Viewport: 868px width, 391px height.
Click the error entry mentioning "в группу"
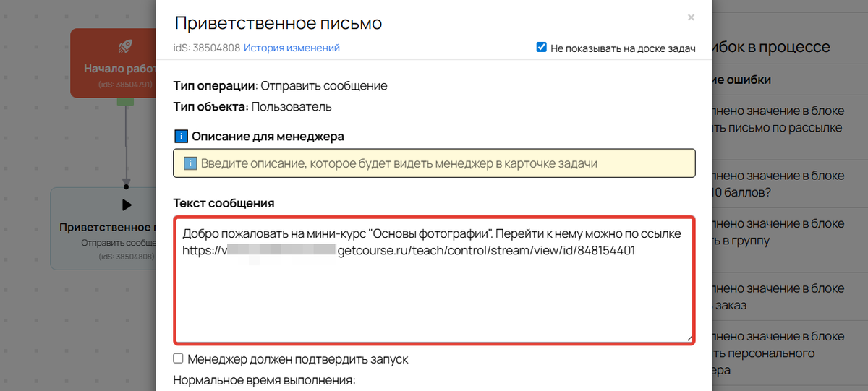coord(777,231)
